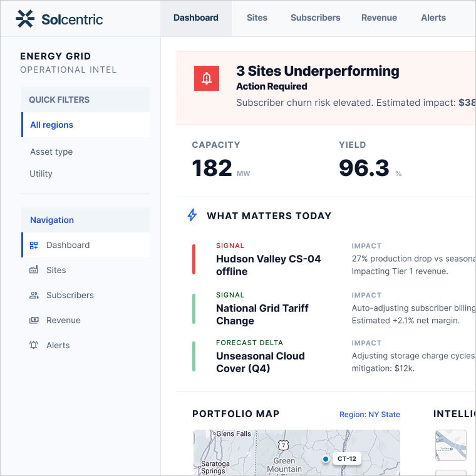Expand the Asset type filter
The width and height of the screenshot is (476, 476).
(51, 152)
